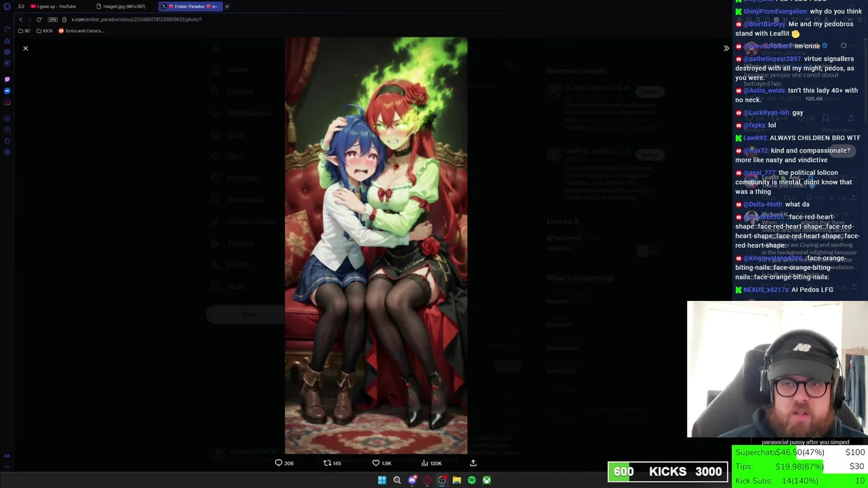Click the streamer webcam overlay
Screen dimensions: 868x488
tap(777, 369)
